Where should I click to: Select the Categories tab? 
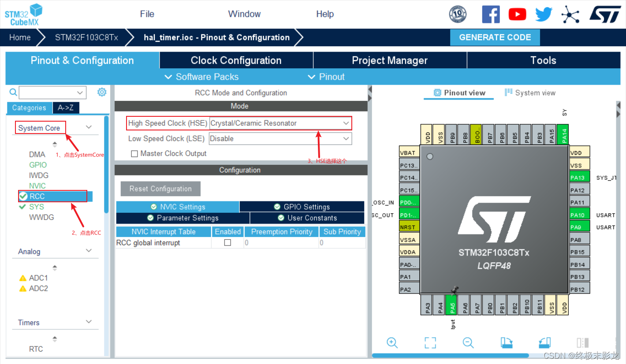click(29, 108)
